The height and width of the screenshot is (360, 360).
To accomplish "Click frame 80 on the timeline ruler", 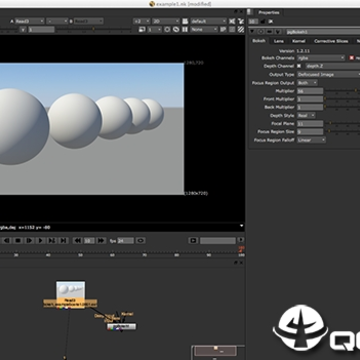I will [177, 255].
